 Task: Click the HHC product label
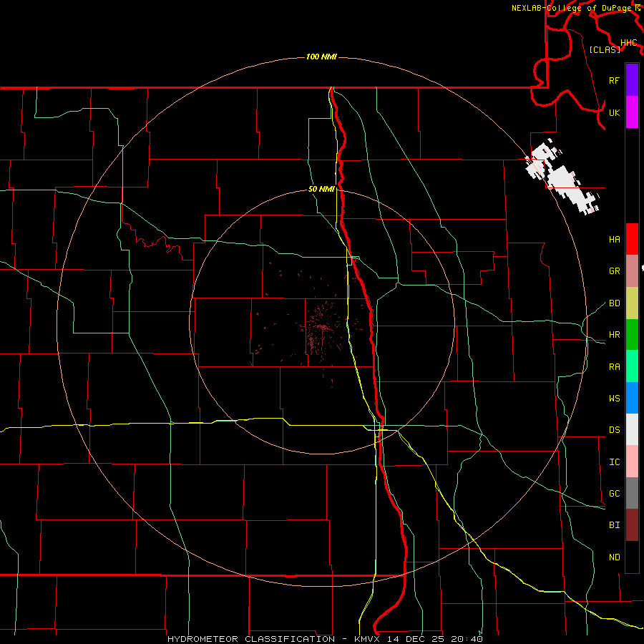coord(629,43)
